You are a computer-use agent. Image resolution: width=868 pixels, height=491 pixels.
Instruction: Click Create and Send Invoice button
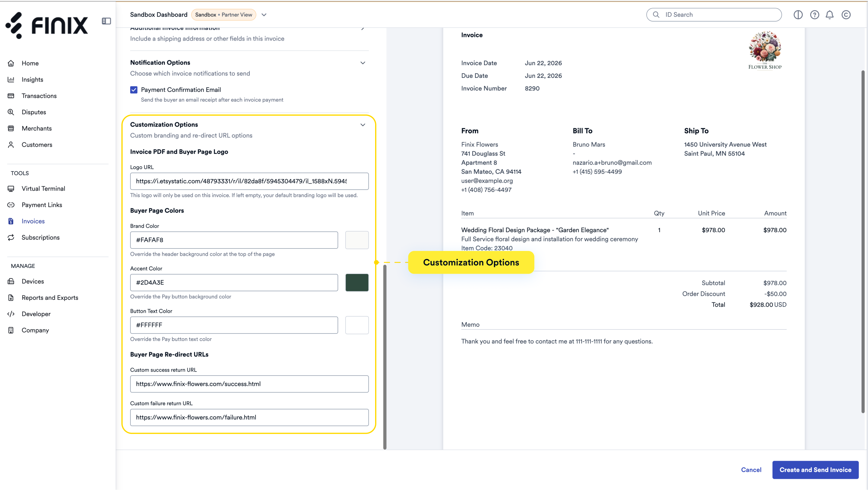815,470
